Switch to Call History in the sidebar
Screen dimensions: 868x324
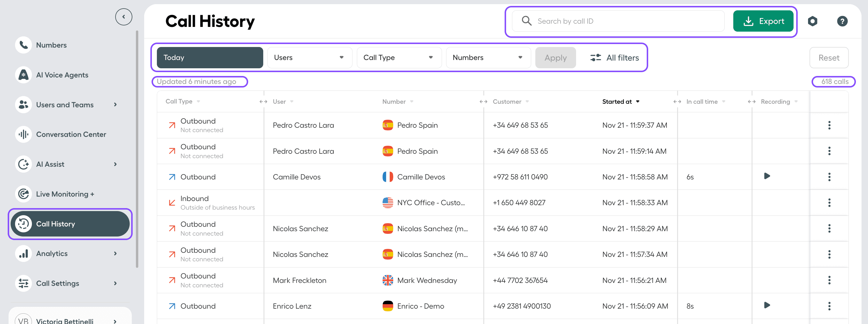(x=56, y=223)
